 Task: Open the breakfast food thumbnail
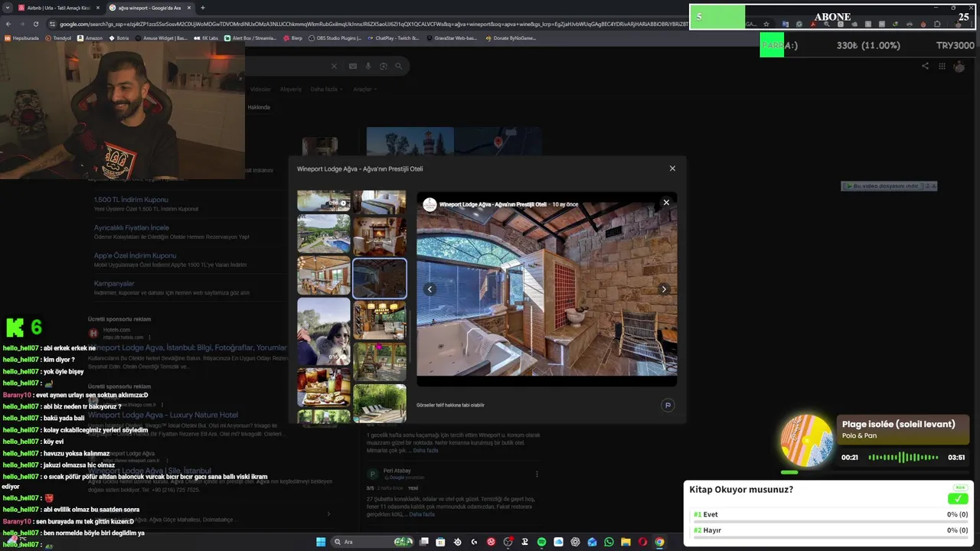point(324,387)
